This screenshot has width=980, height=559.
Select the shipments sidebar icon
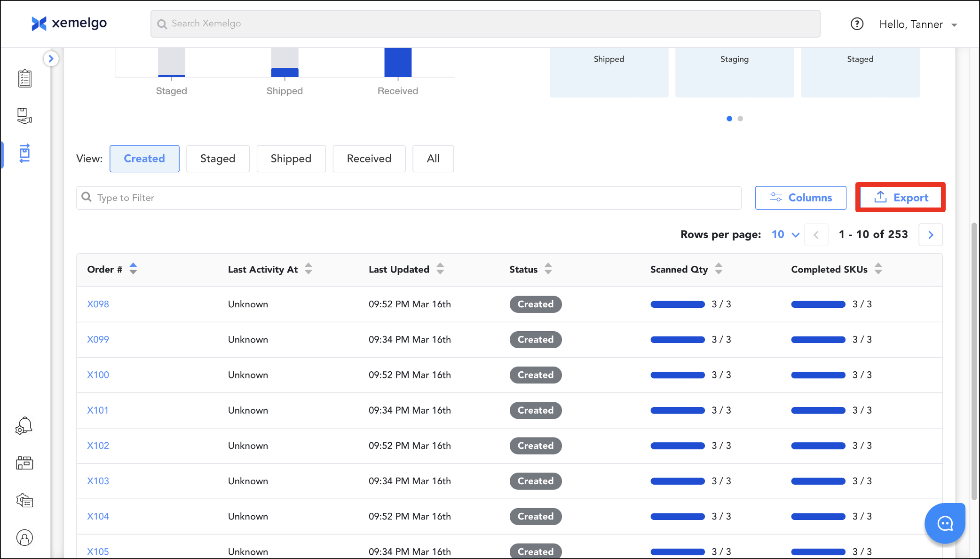(x=24, y=153)
